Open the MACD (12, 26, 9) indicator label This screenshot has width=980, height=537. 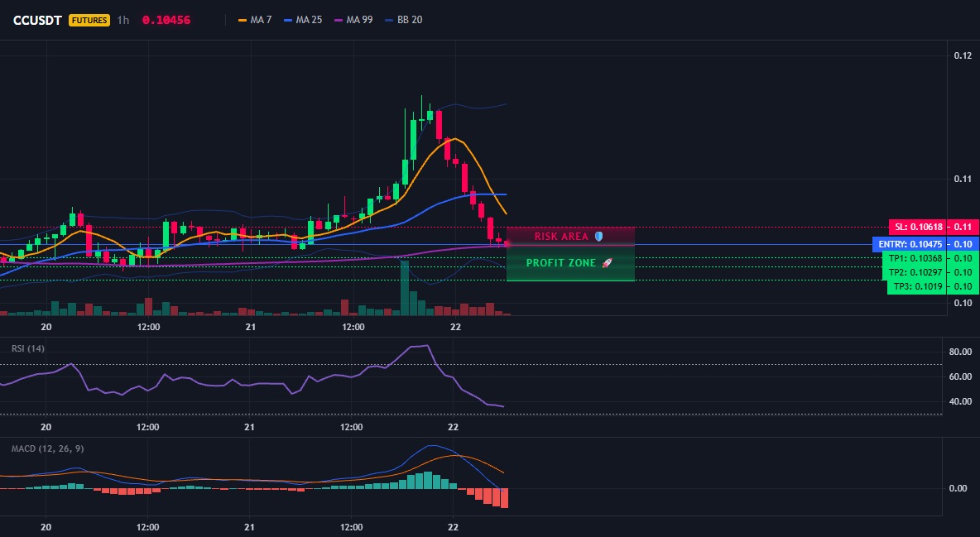[47, 448]
